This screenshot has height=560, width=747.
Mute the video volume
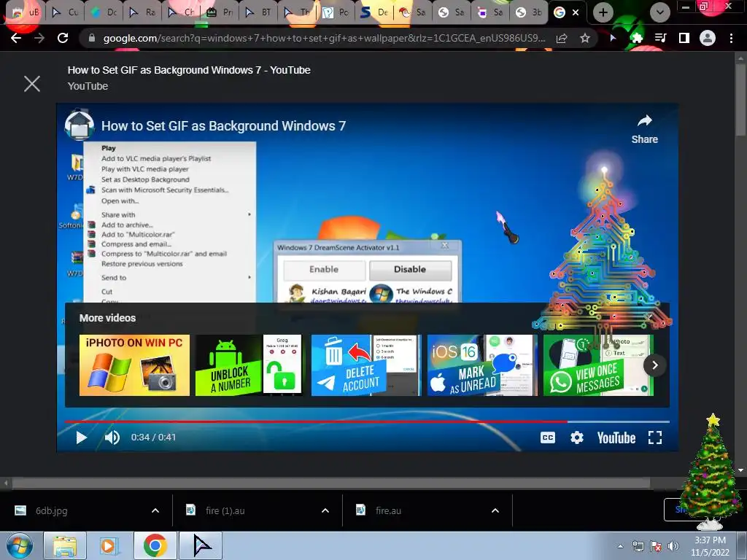click(x=112, y=437)
